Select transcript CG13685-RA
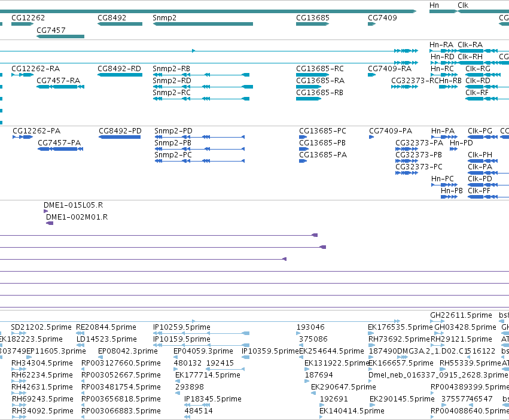Image resolution: width=509 pixels, height=420 pixels. point(320,81)
